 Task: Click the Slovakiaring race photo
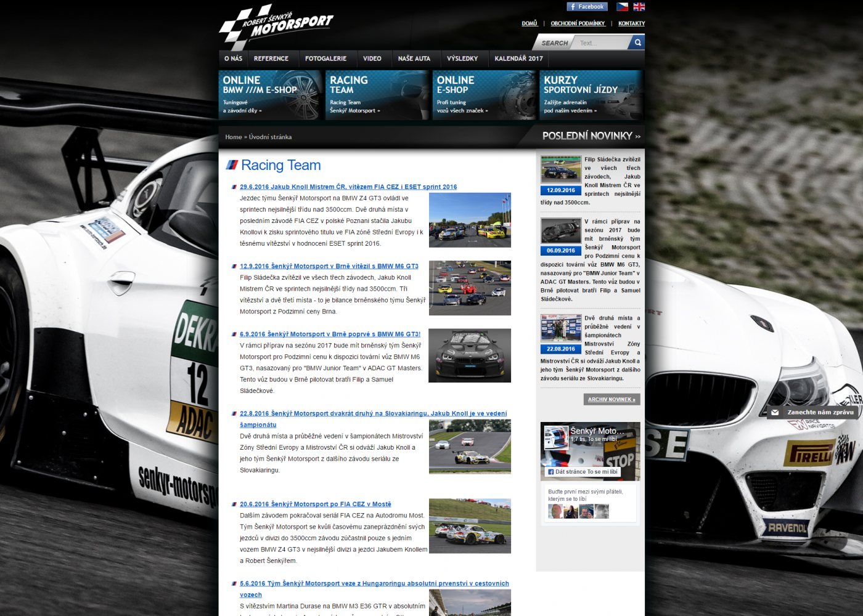tap(470, 447)
